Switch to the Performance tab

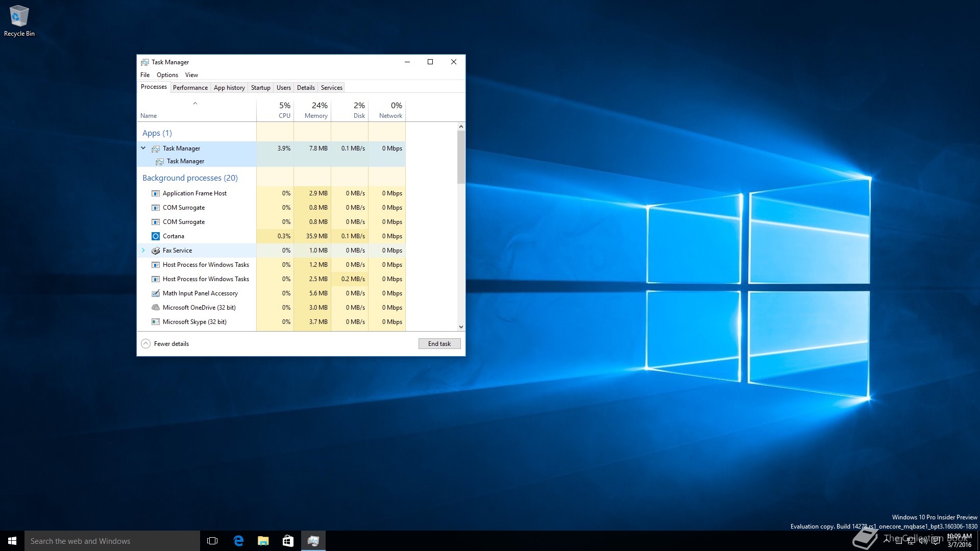point(190,88)
